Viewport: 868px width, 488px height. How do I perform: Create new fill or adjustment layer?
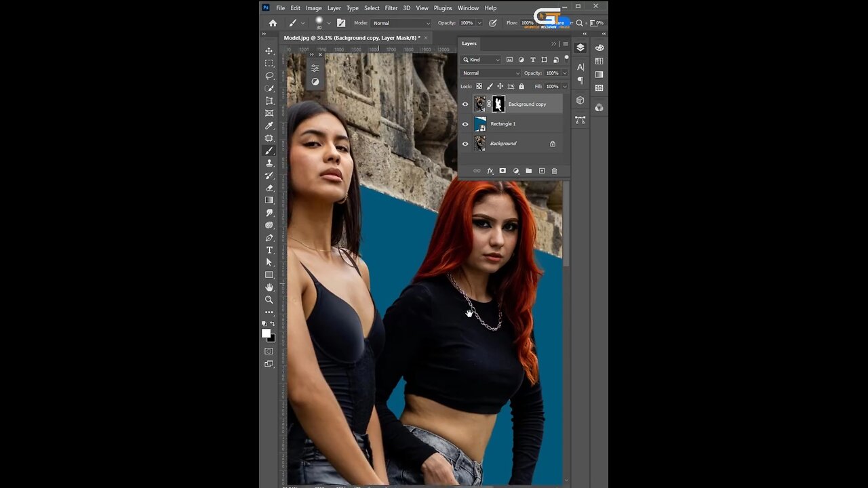click(516, 171)
